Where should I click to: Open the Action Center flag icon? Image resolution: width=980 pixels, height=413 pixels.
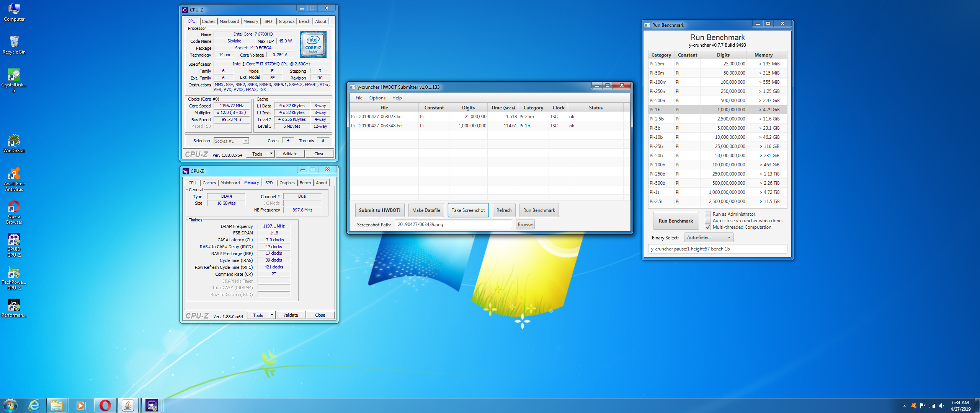click(923, 406)
